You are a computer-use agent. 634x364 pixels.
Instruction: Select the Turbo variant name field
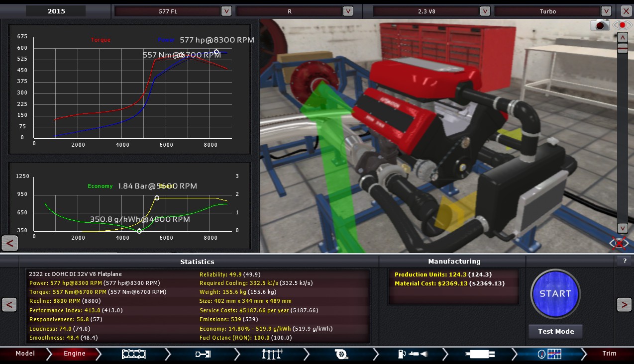point(548,11)
